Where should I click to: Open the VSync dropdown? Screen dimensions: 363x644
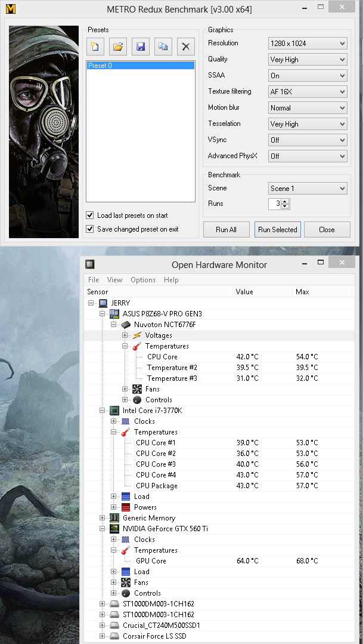(x=308, y=140)
